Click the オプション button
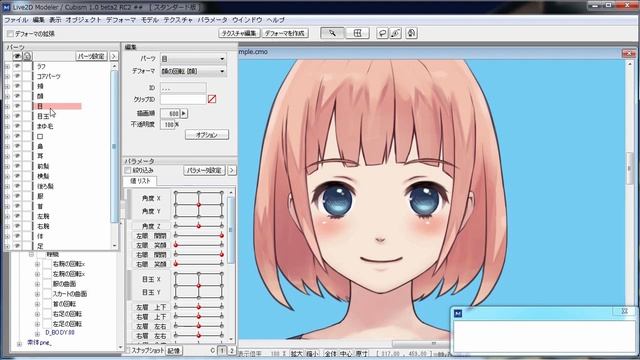Viewport: 640px width, 360px height. pos(207,135)
